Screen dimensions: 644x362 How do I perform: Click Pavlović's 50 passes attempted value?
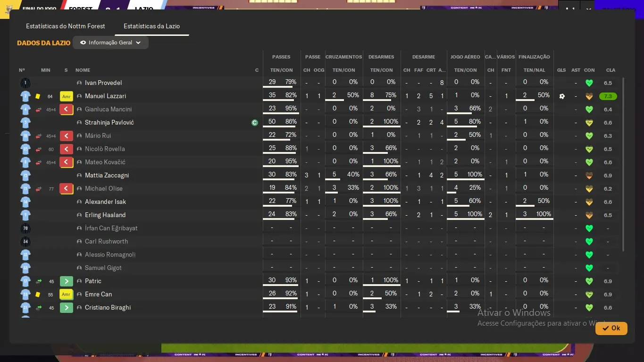coord(272,122)
